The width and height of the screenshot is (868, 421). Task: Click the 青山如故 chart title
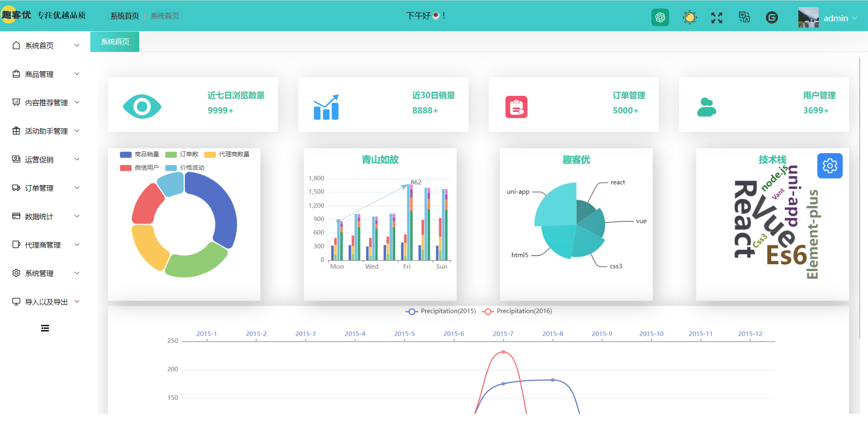[x=380, y=160]
